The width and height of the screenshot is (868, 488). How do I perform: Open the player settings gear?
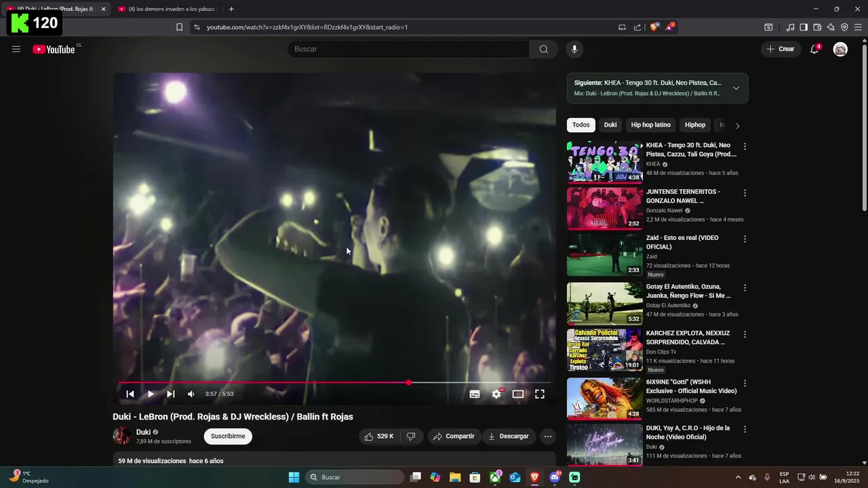click(496, 394)
